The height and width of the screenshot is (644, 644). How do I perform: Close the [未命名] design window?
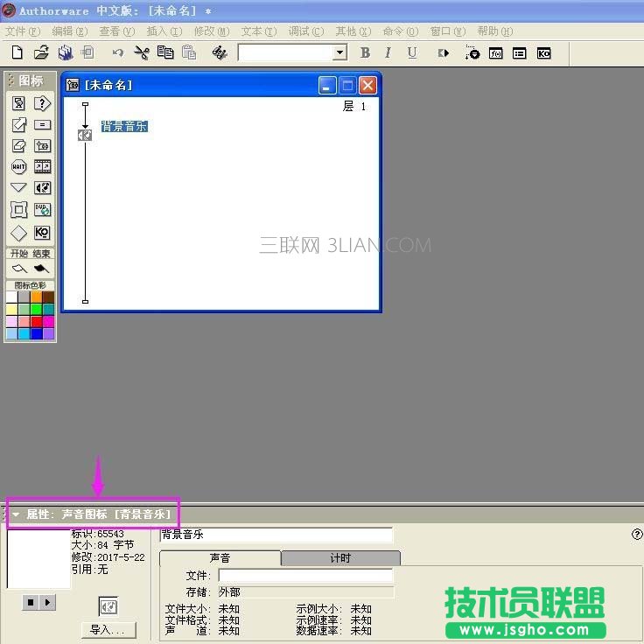[367, 86]
